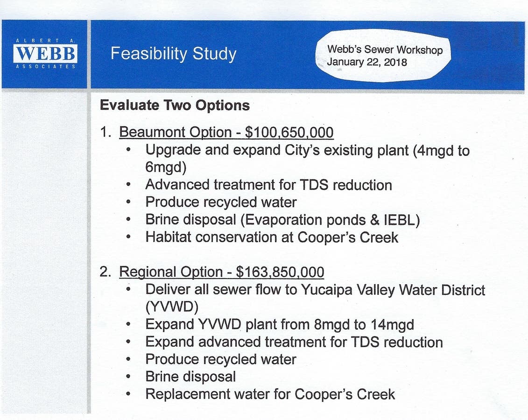Select Replacement water for Cooper's Creek line
Viewport: 528px width, 420px height.
click(270, 394)
